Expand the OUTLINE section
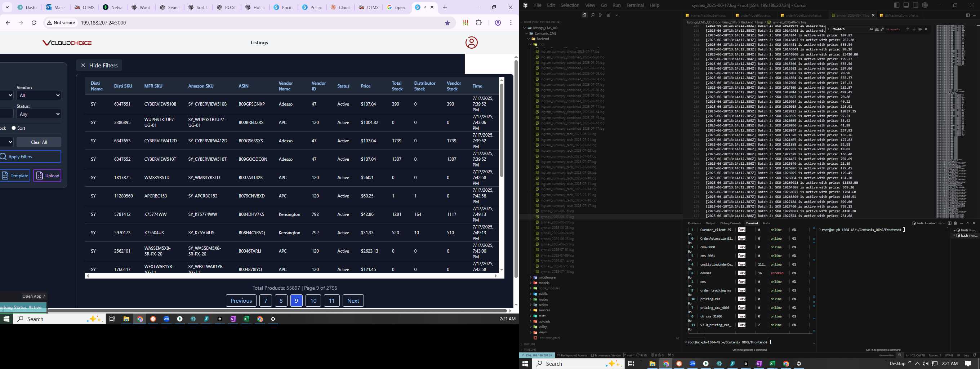 tap(530, 344)
